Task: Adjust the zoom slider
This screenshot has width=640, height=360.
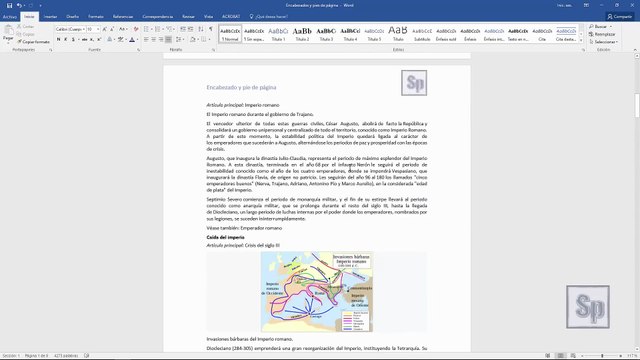Action: coord(602,356)
